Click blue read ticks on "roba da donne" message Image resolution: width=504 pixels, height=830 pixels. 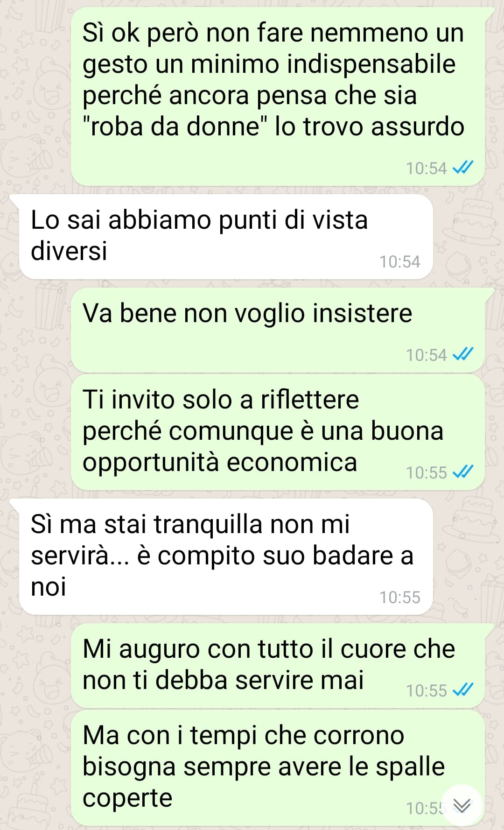click(463, 168)
